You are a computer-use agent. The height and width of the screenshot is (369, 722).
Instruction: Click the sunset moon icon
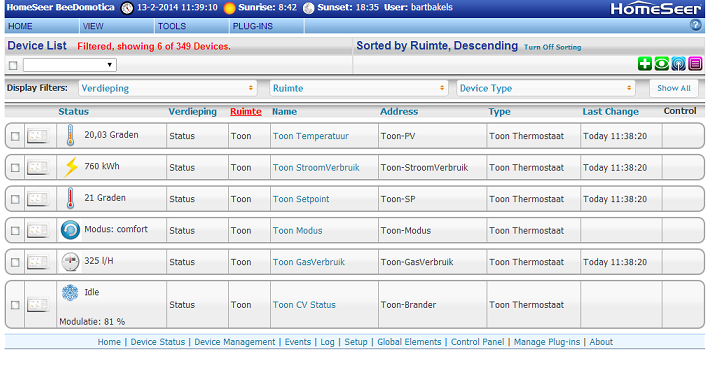pos(309,8)
